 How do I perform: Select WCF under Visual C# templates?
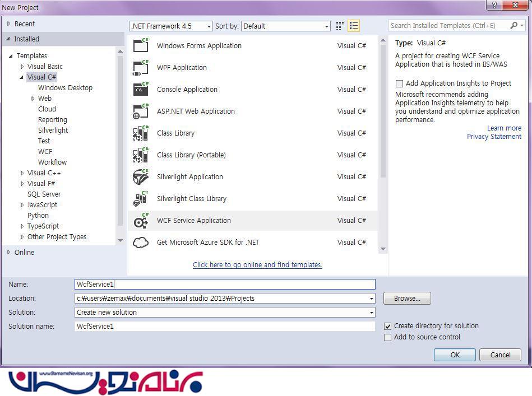45,151
